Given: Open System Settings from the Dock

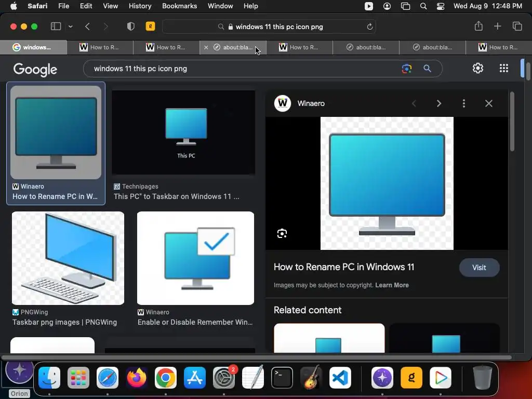Looking at the screenshot, I should (x=224, y=378).
